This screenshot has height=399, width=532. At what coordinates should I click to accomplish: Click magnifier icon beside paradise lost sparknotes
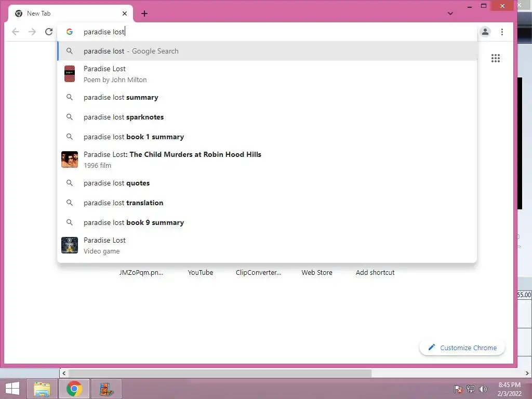tap(70, 117)
